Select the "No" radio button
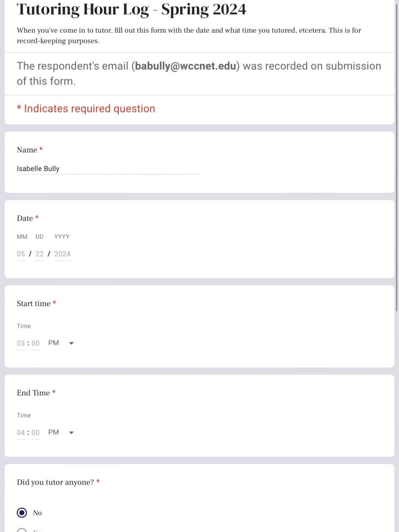Viewport: 399px width, 532px height. coord(22,513)
